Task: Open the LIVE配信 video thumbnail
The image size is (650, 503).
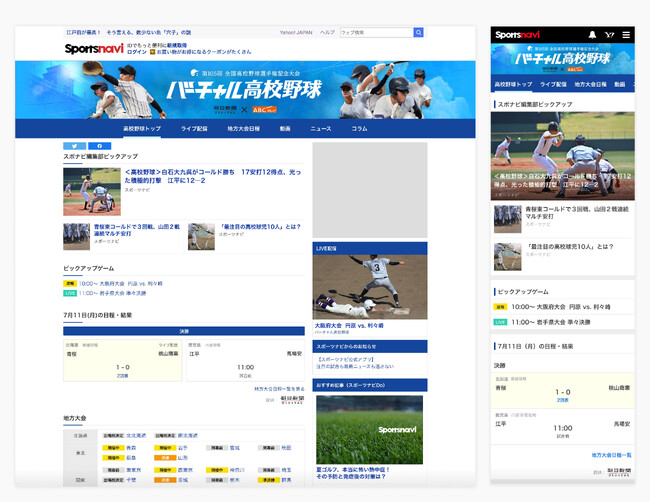Action: click(x=369, y=285)
